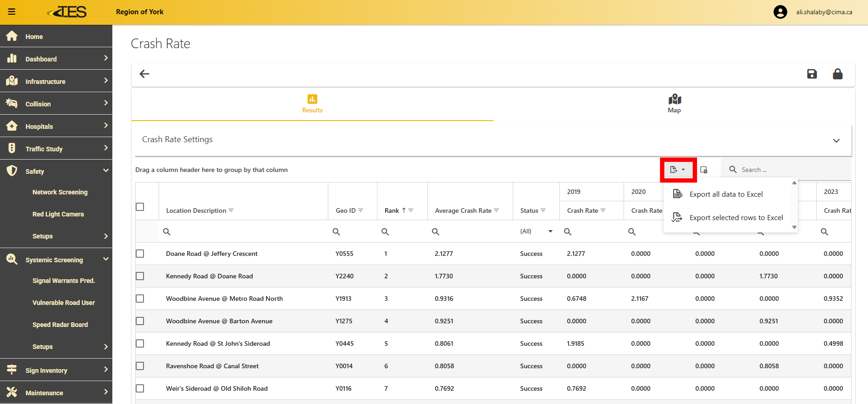Click the Location Description column filter icon
The width and height of the screenshot is (868, 404).
[231, 210]
